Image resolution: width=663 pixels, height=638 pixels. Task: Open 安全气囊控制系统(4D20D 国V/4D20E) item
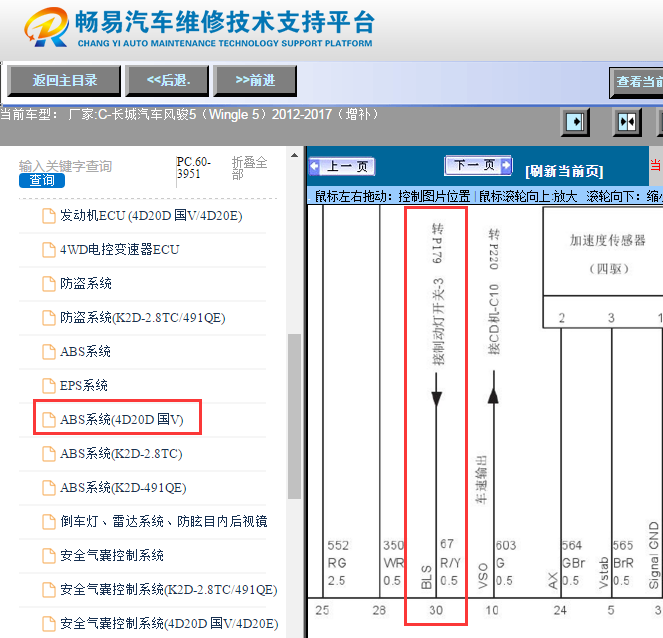pyautogui.click(x=169, y=624)
